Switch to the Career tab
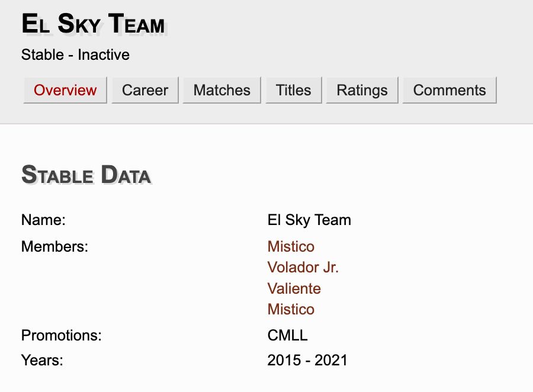 coord(145,90)
